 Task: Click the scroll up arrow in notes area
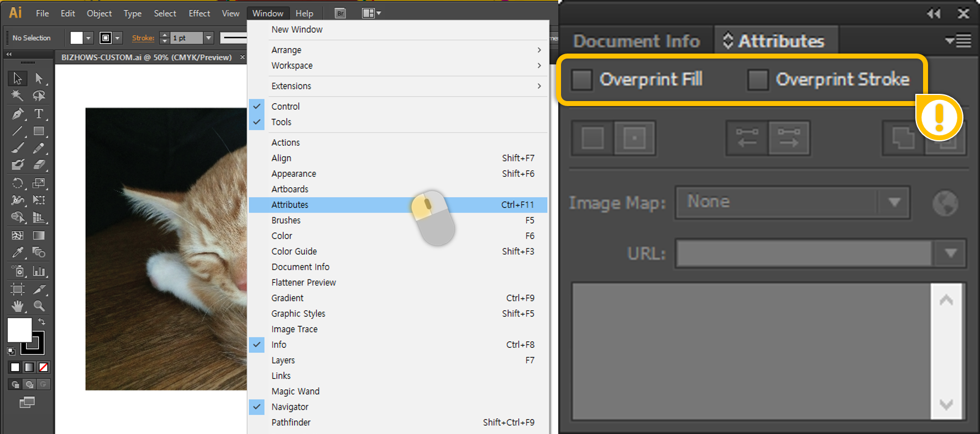pos(946,300)
